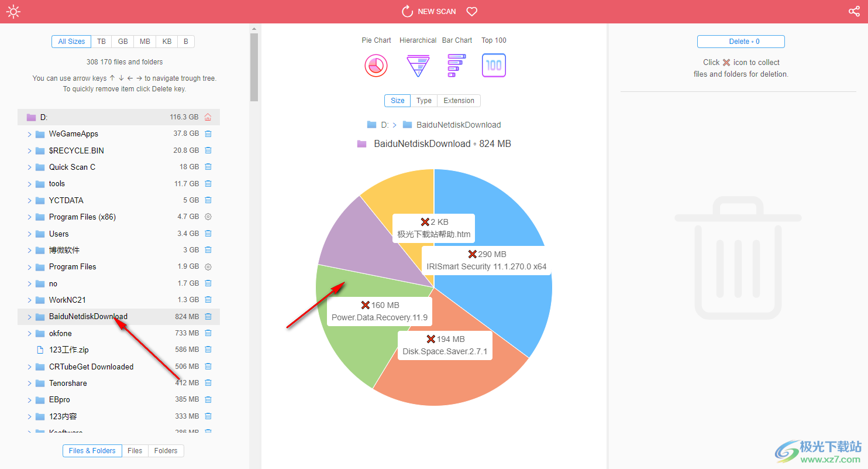This screenshot has height=469, width=868.
Task: Switch chart grouping to Type
Action: 423,101
